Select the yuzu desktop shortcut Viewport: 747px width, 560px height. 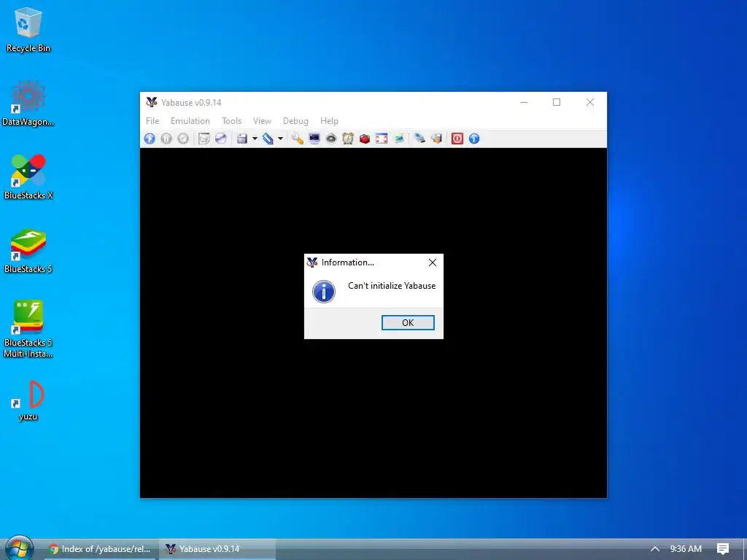[x=28, y=400]
